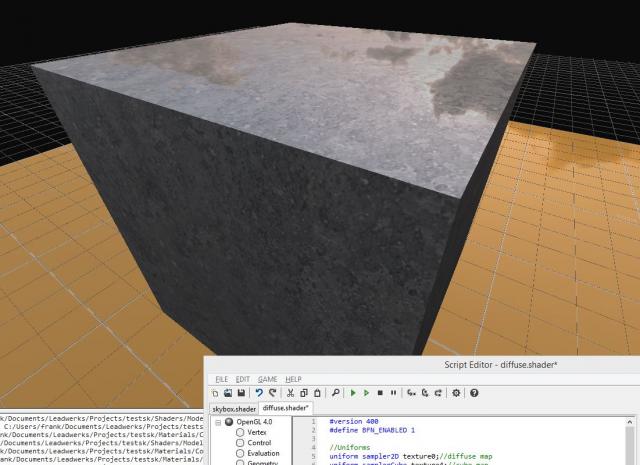Click the Undo arrow icon
This screenshot has height=465, width=640.
(259, 393)
